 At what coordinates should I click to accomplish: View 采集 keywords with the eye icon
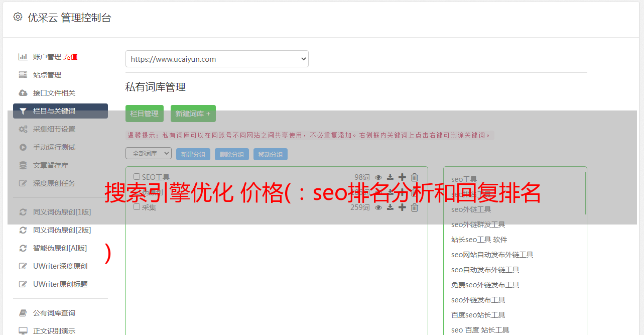point(378,207)
